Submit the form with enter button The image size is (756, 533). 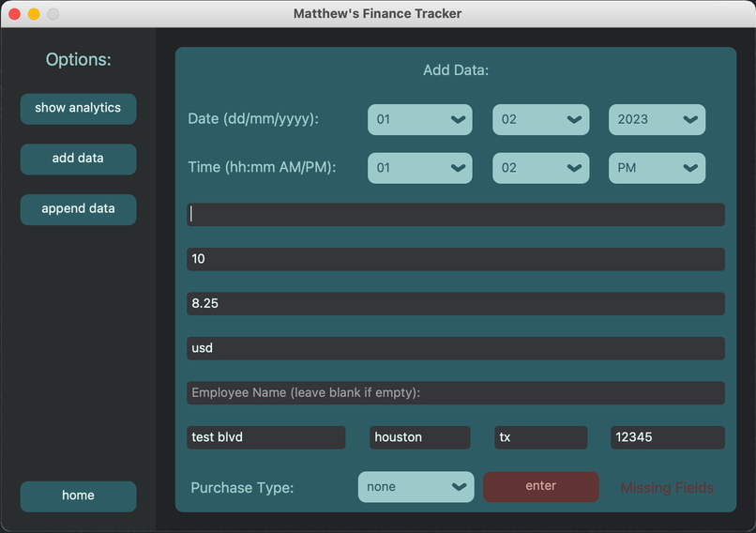click(541, 487)
